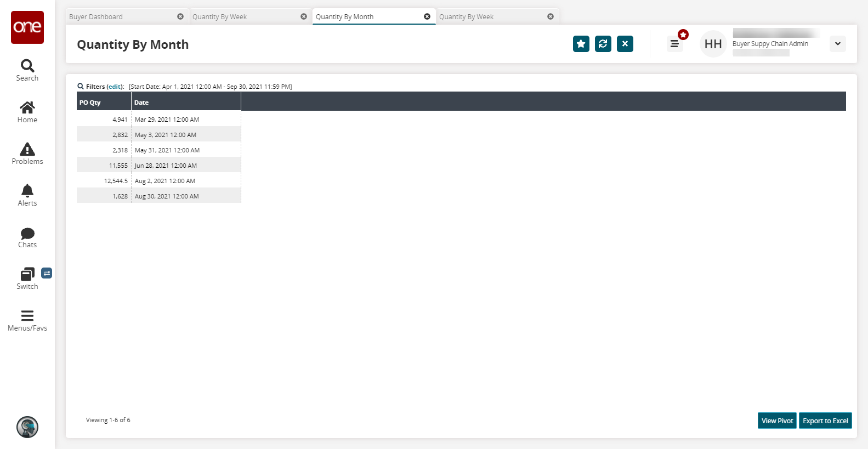Image resolution: width=868 pixels, height=449 pixels.
Task: Click the filters magnifier icon
Action: (x=81, y=86)
